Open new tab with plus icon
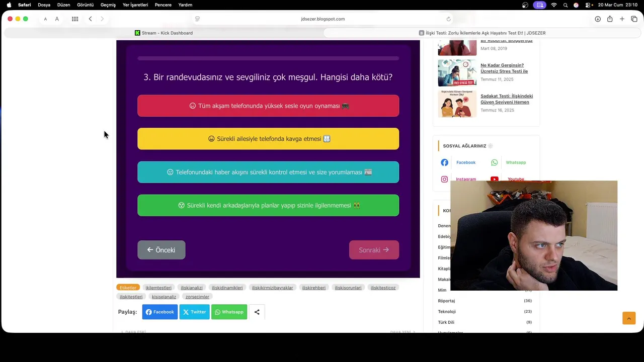The image size is (644, 362). click(x=622, y=19)
